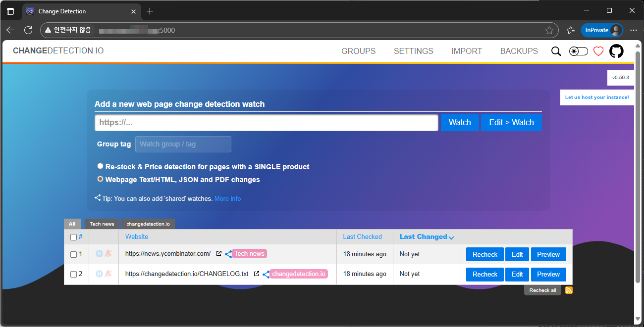Screen dimensions: 644x327
Task: Mute notifications for CHANGELOG.txt watch
Action: click(108, 274)
